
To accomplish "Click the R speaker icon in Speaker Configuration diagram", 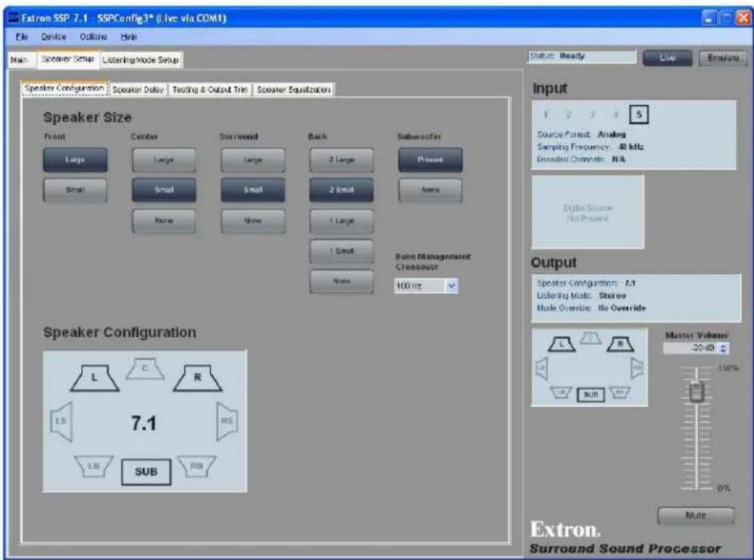I will coord(197,378).
